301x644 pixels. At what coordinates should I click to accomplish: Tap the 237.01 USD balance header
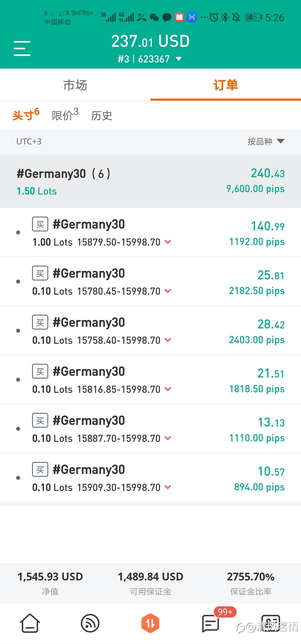point(151,41)
